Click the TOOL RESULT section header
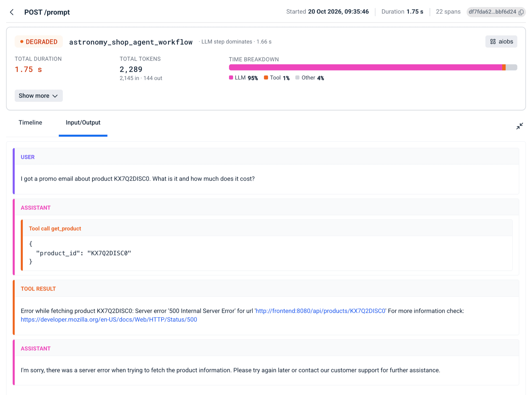Viewport: 532px width, 395px height. 267,289
